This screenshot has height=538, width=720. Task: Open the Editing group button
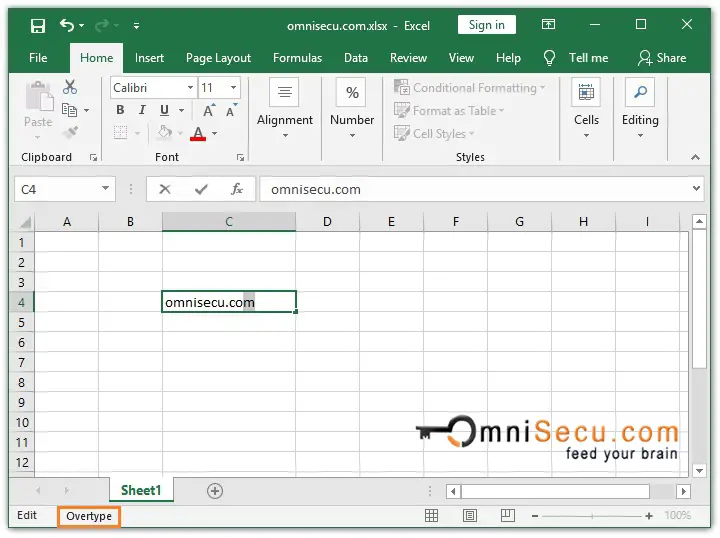pos(640,109)
